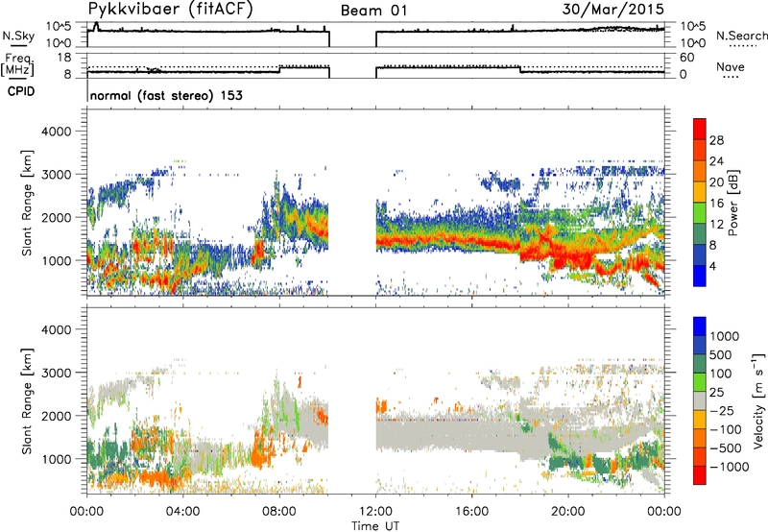Screen dimensions: 768x532
Task: Click the 60 tick on the Nave axis
Action: (686, 58)
